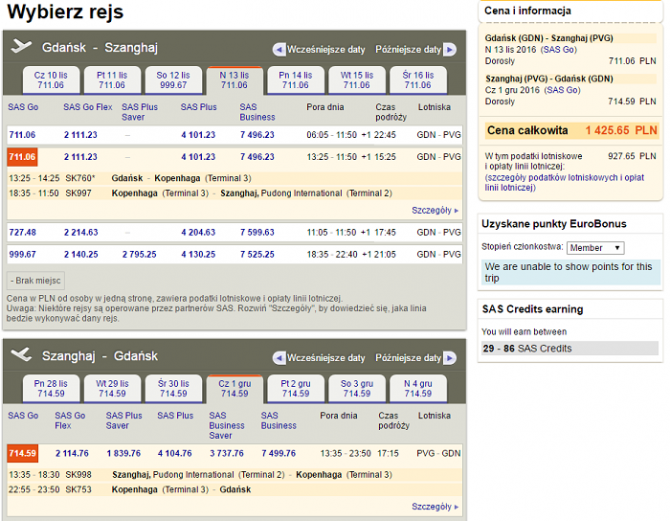Select 3 737.76 return Business Saver fare

(x=226, y=453)
